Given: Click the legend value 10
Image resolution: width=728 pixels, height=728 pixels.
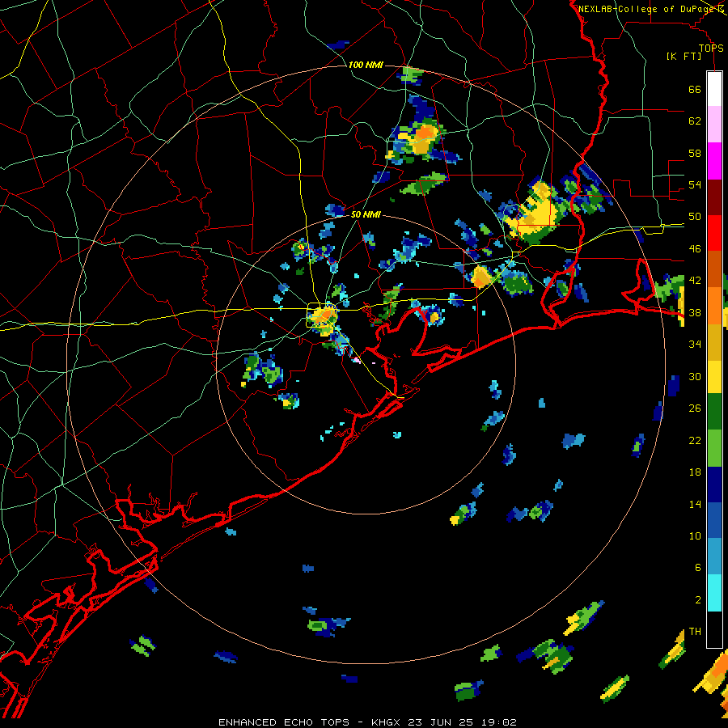Looking at the screenshot, I should pyautogui.click(x=695, y=535).
